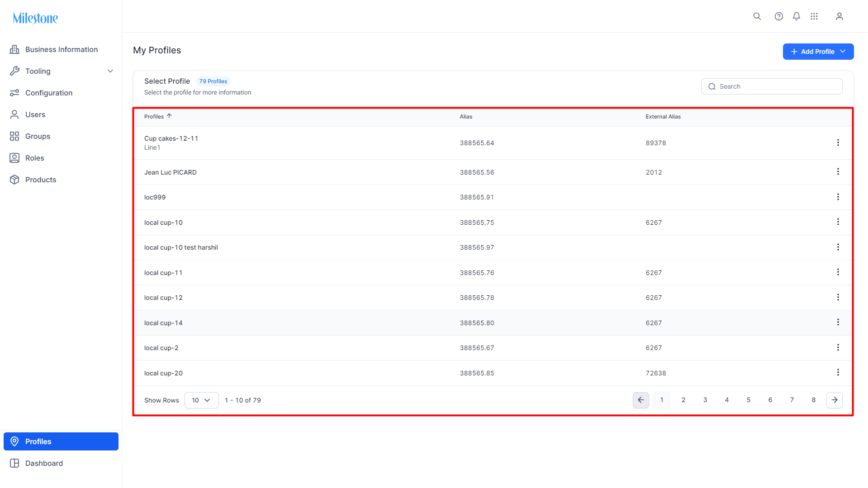868x488 pixels.
Task: Click the External Alias column header
Action: (x=663, y=117)
